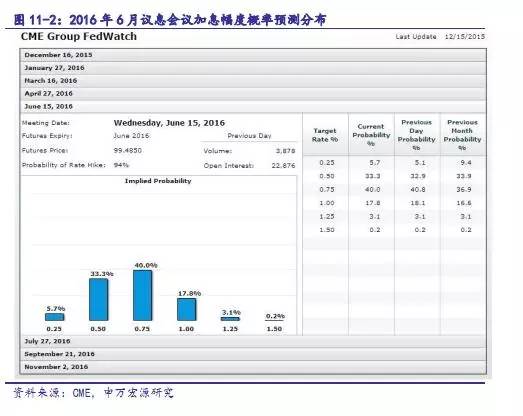Click the Futures Price value 99.4850
The height and width of the screenshot is (416, 523).
tap(128, 150)
